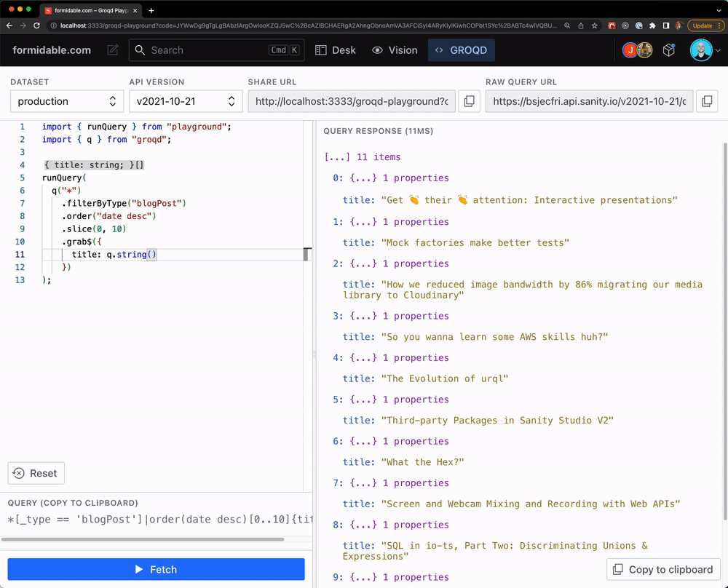Click the Copy to clipboard button

click(x=663, y=569)
